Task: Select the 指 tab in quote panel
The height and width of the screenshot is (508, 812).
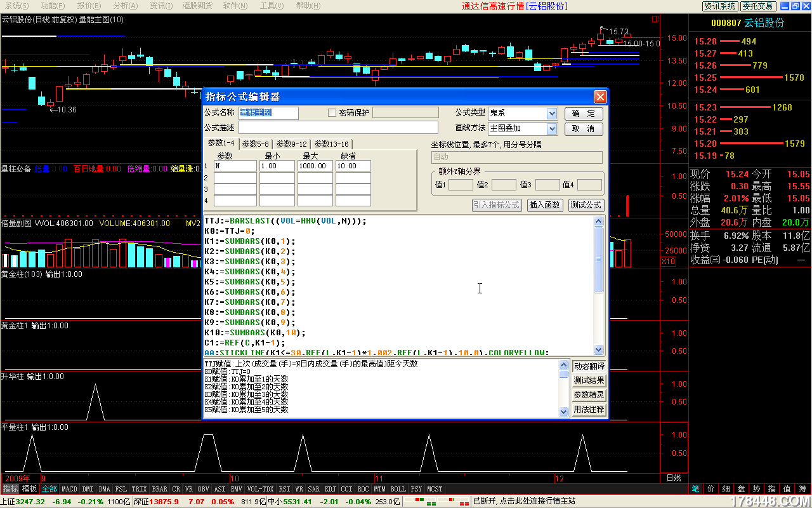Action: (772, 488)
